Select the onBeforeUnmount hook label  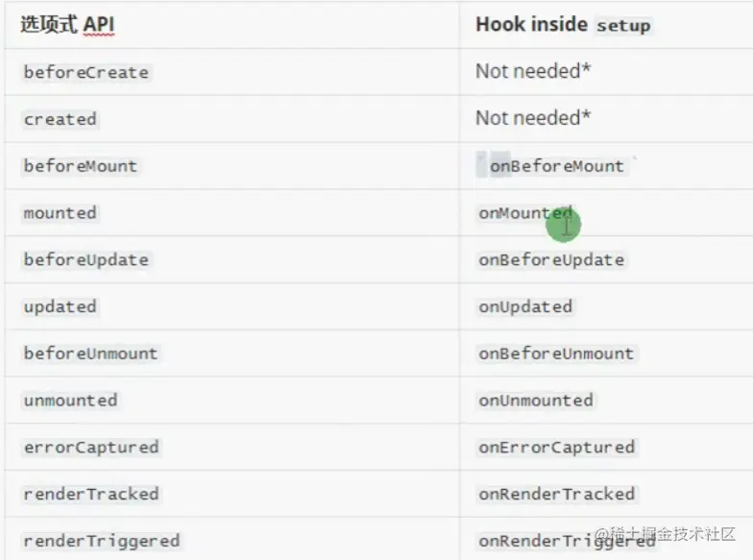(x=556, y=353)
